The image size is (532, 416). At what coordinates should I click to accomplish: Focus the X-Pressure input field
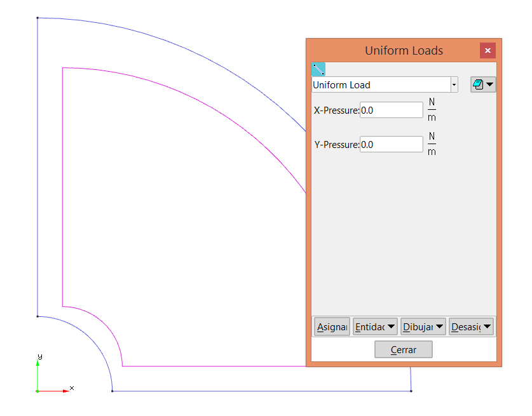391,111
